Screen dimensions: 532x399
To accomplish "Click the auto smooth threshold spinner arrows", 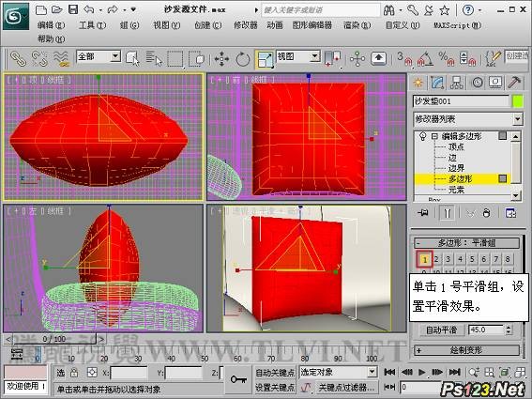I will point(508,330).
